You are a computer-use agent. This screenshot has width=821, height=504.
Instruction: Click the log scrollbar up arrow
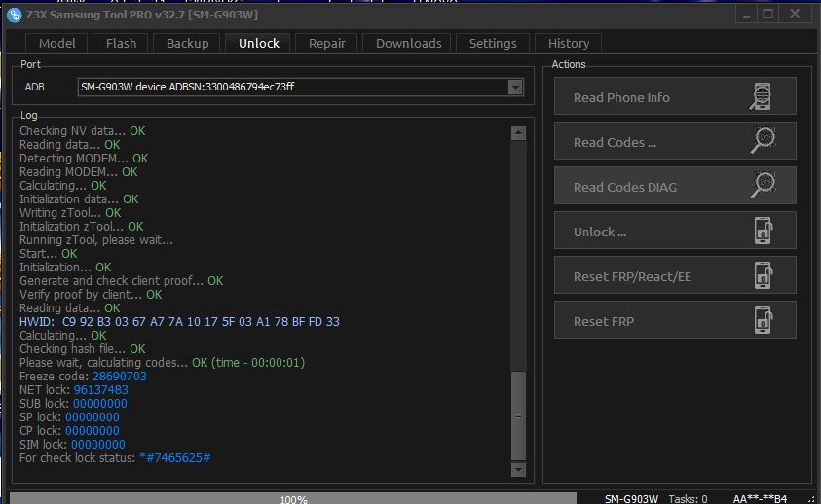point(518,133)
